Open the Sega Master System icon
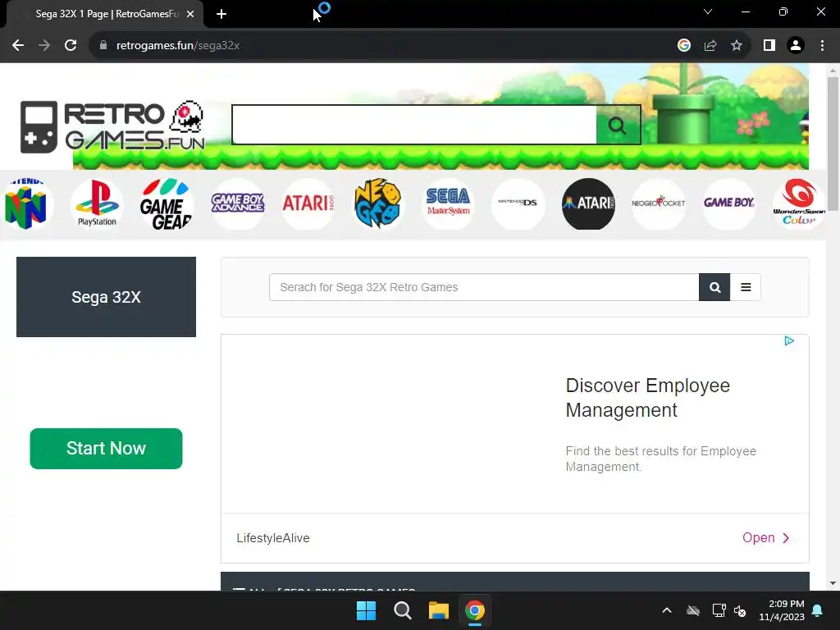This screenshot has width=840, height=630. pyautogui.click(x=448, y=204)
